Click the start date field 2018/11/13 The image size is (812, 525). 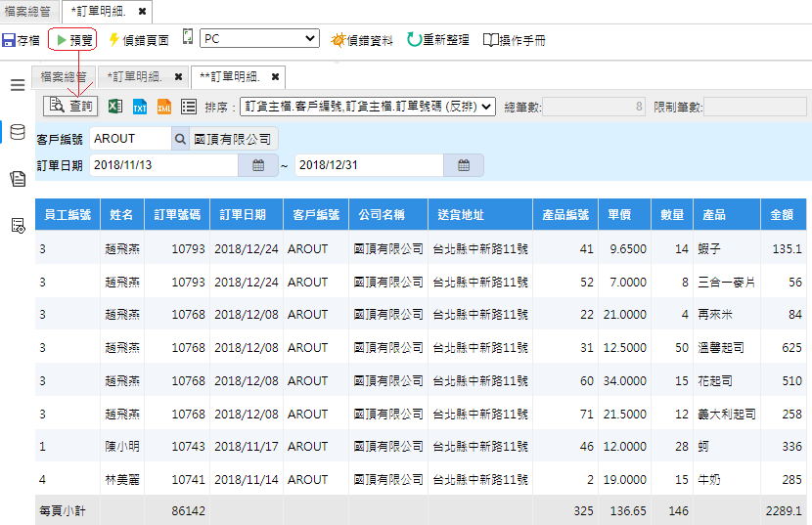click(163, 165)
